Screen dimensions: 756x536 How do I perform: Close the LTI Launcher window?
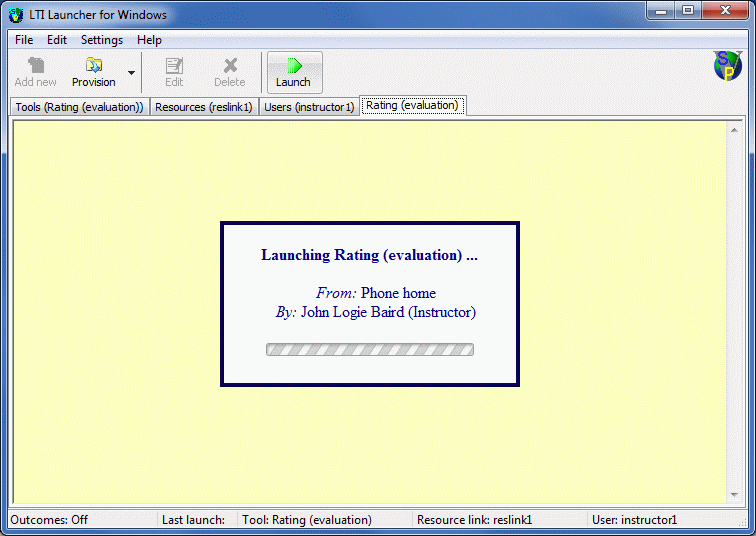coord(725,11)
